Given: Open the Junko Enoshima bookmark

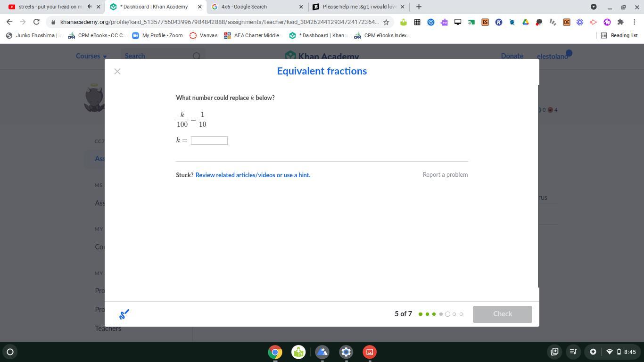Looking at the screenshot, I should coord(33,35).
